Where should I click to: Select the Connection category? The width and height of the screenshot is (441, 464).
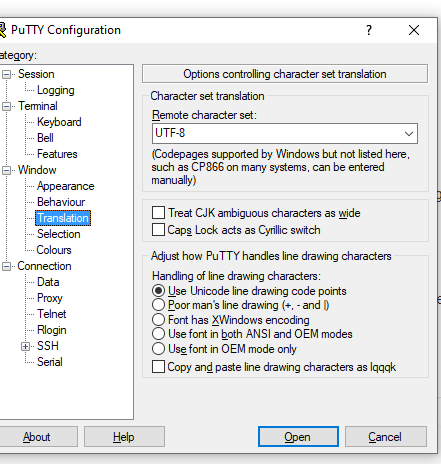(x=44, y=266)
